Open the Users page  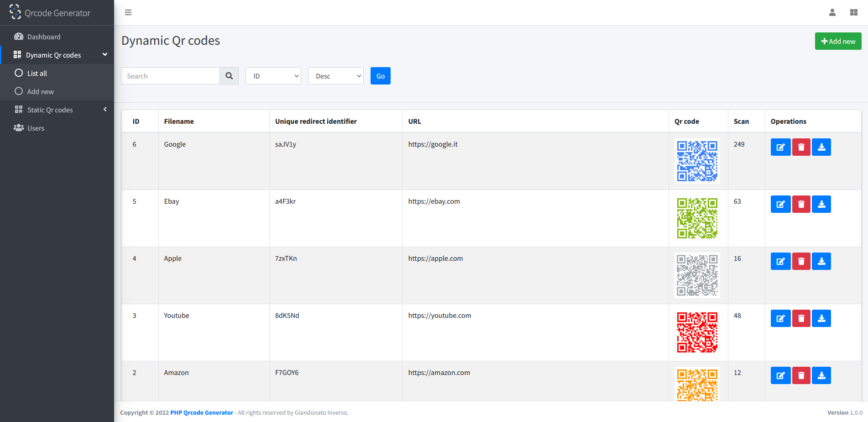click(x=57, y=128)
